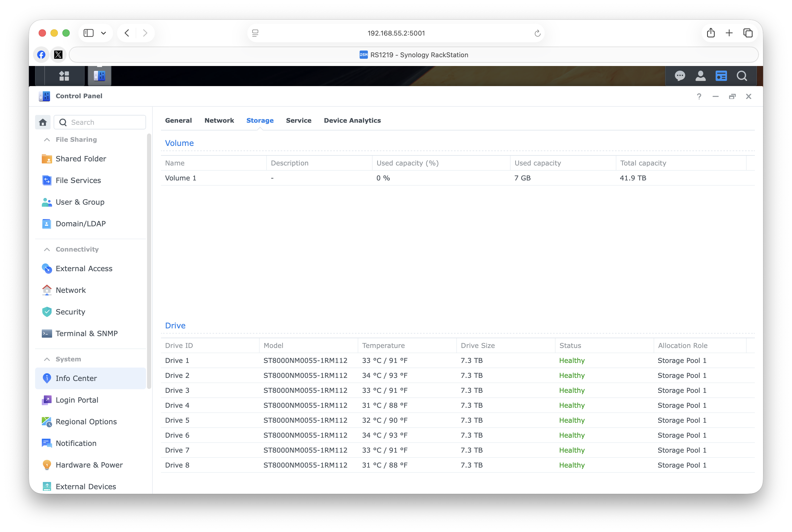Open Regional Options settings

click(90, 422)
